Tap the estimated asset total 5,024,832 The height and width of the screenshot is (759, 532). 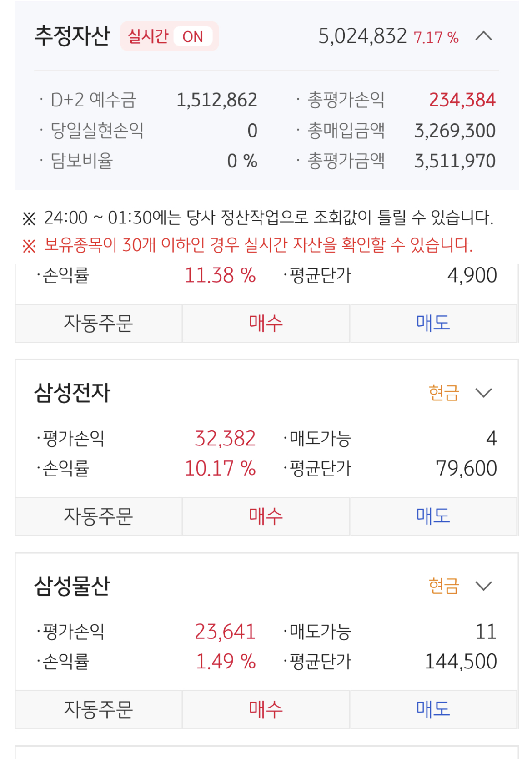click(x=362, y=36)
